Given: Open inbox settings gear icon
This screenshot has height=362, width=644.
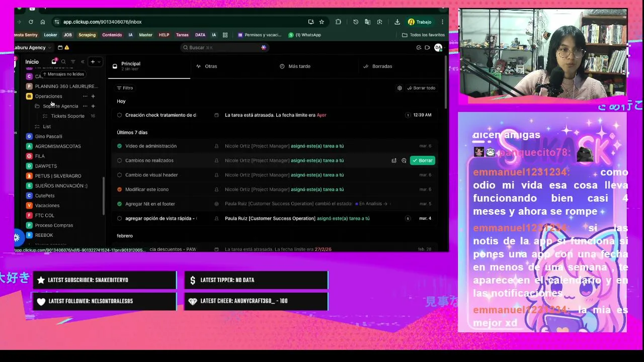Looking at the screenshot, I should tap(399, 88).
